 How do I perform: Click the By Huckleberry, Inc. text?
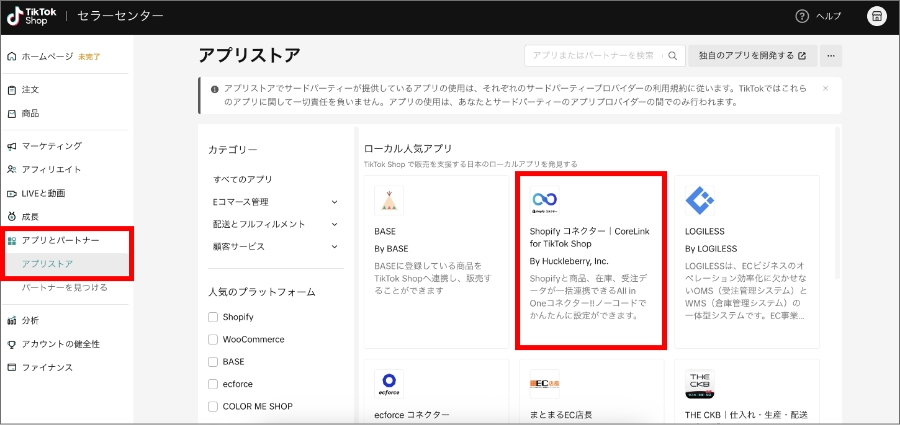(569, 261)
